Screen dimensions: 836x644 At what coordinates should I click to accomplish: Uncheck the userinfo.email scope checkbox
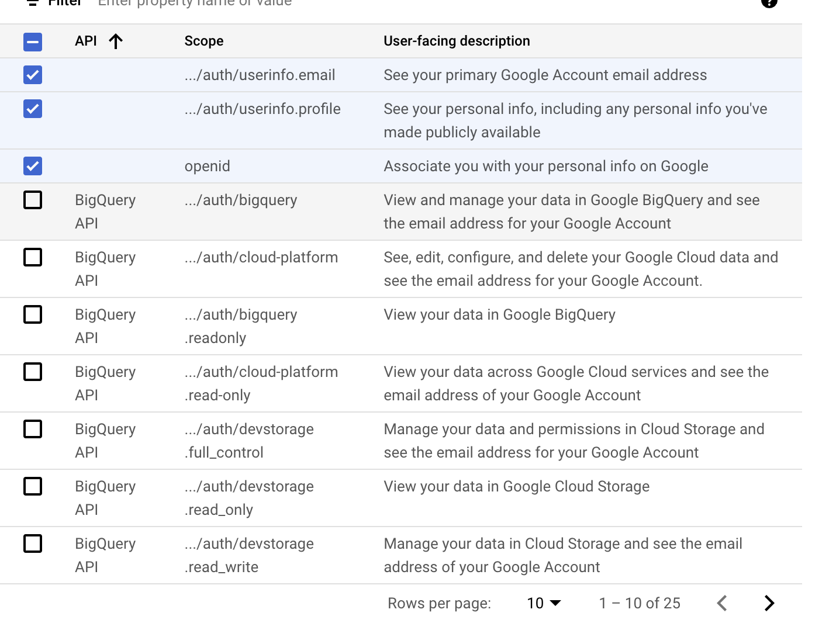[x=33, y=75]
